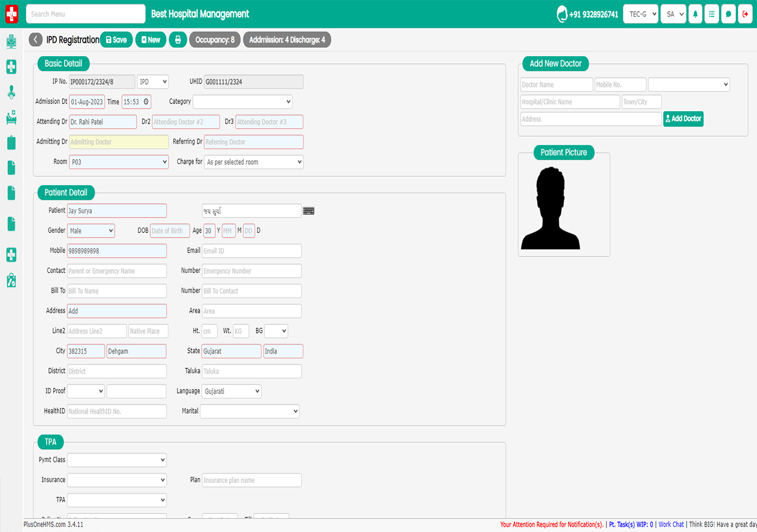Click the back arrow beside IPD Registration
757x532 pixels.
click(x=35, y=40)
